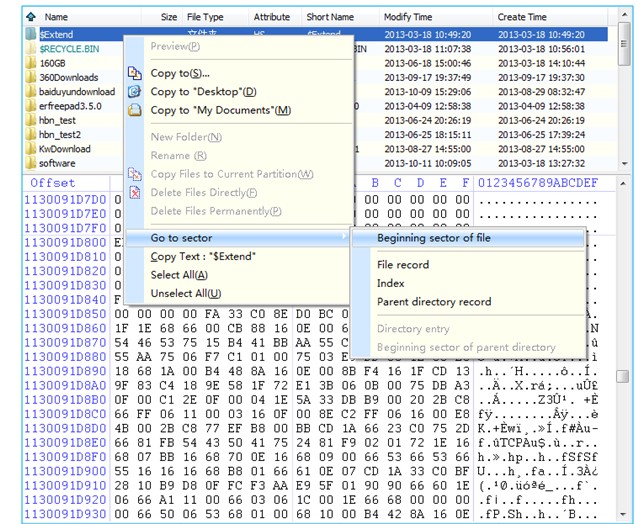Select the software folder name
The image size is (635, 524).
(x=57, y=163)
